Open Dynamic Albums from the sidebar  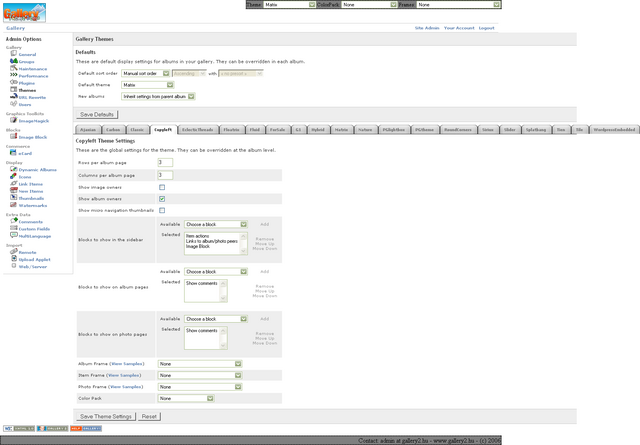coord(13,170)
